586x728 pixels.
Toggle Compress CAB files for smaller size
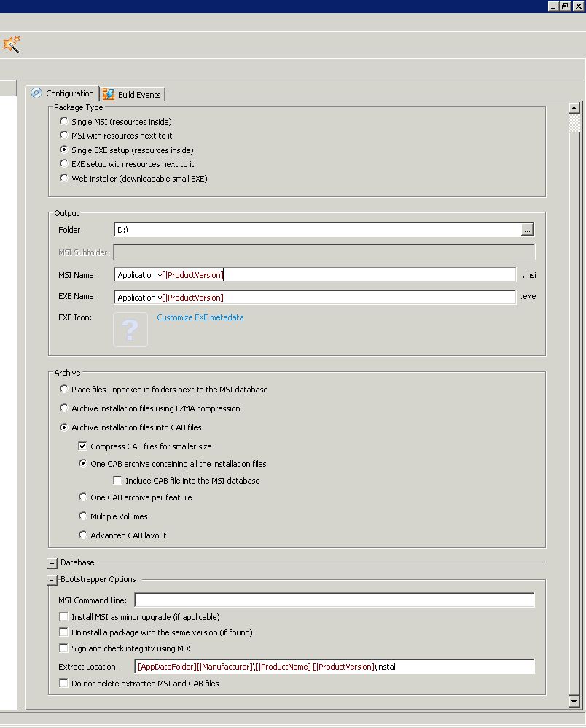[83, 446]
